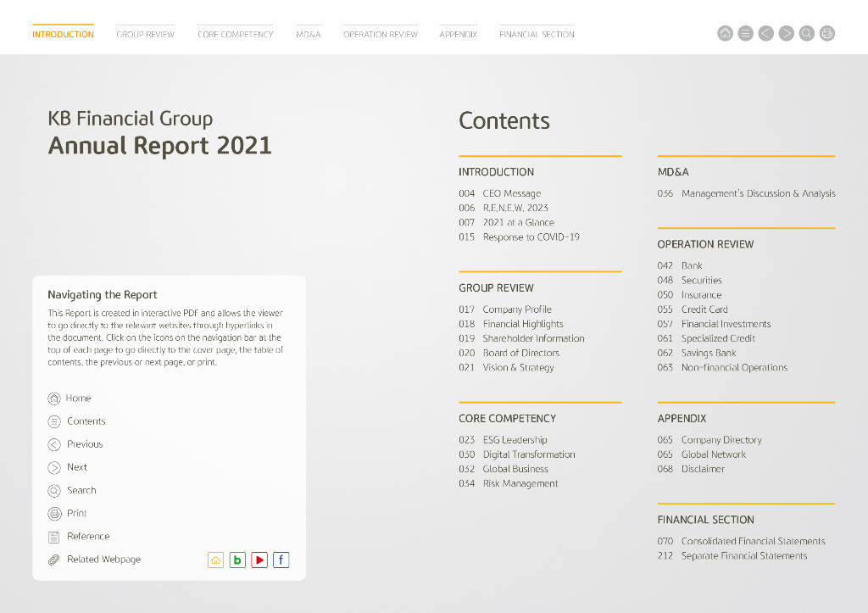Open Digital Transformation entry
Image resolution: width=868 pixels, height=613 pixels.
pos(517,454)
